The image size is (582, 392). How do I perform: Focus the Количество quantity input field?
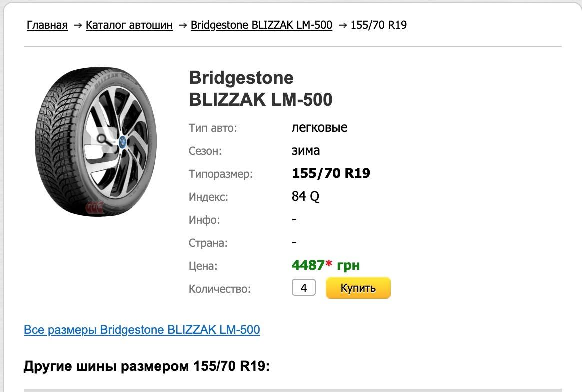click(x=303, y=288)
